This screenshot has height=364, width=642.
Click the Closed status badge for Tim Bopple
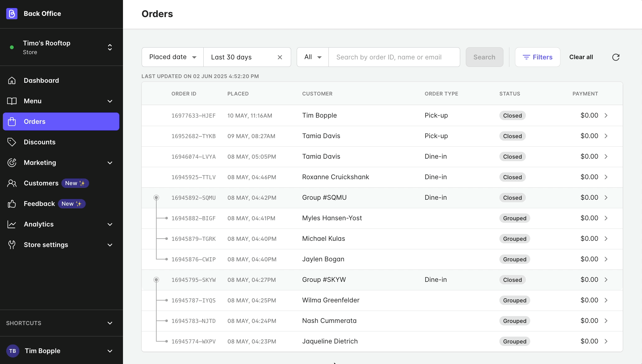pyautogui.click(x=512, y=115)
